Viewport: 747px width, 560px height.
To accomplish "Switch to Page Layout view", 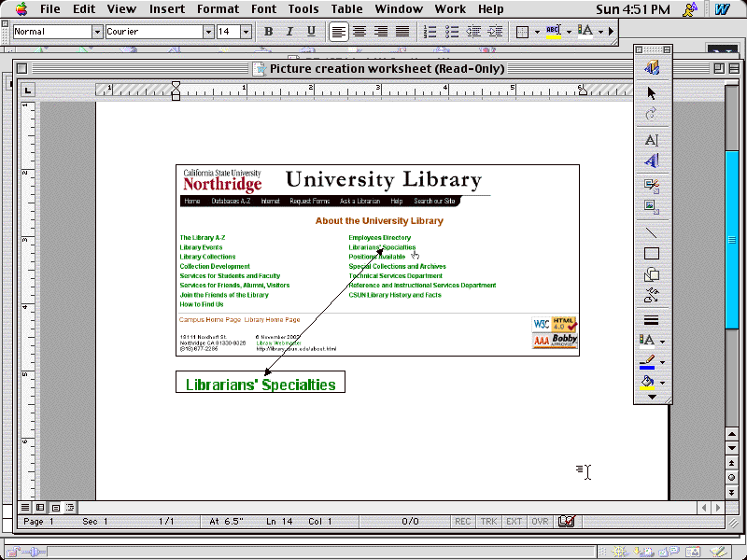I will point(55,508).
